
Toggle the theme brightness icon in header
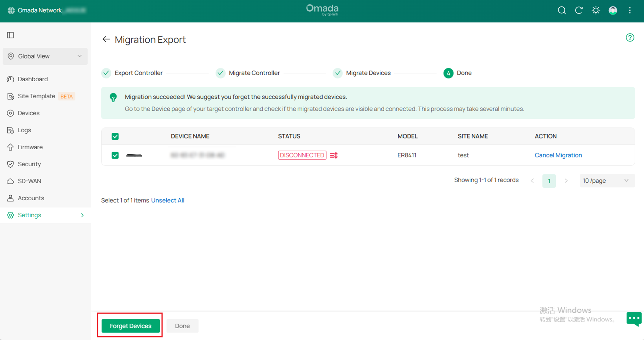pos(596,10)
